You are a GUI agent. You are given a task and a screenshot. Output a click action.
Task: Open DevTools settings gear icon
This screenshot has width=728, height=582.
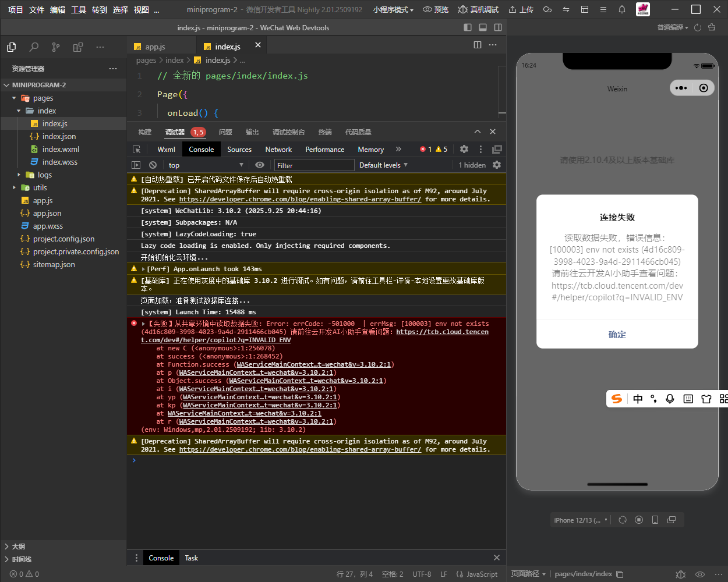[x=464, y=150]
